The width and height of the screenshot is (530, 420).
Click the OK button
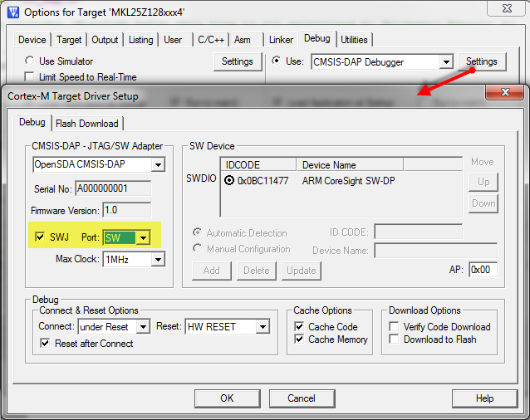pos(227,398)
